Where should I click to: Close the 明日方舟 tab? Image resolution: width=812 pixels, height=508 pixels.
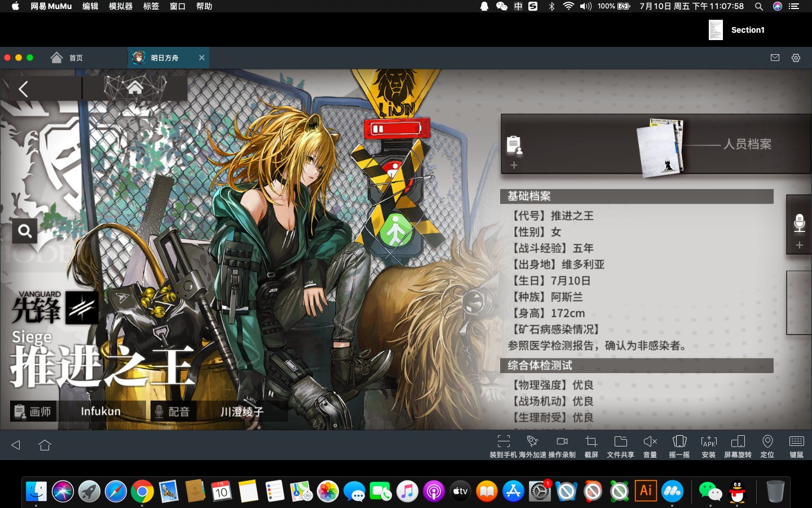pyautogui.click(x=201, y=58)
